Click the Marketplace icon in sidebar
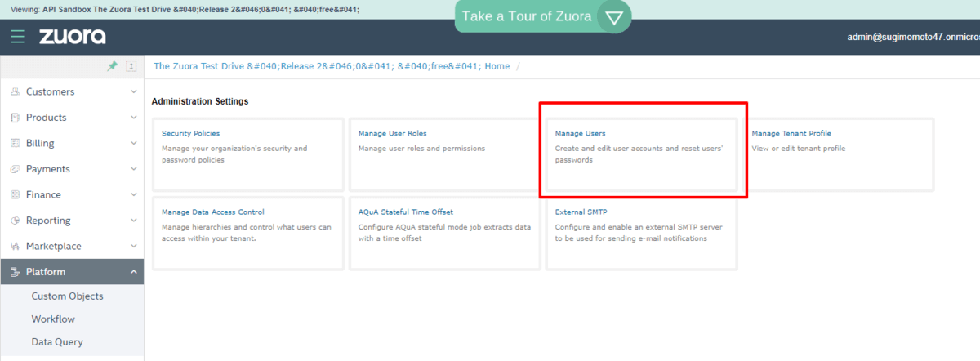980x361 pixels. [15, 246]
